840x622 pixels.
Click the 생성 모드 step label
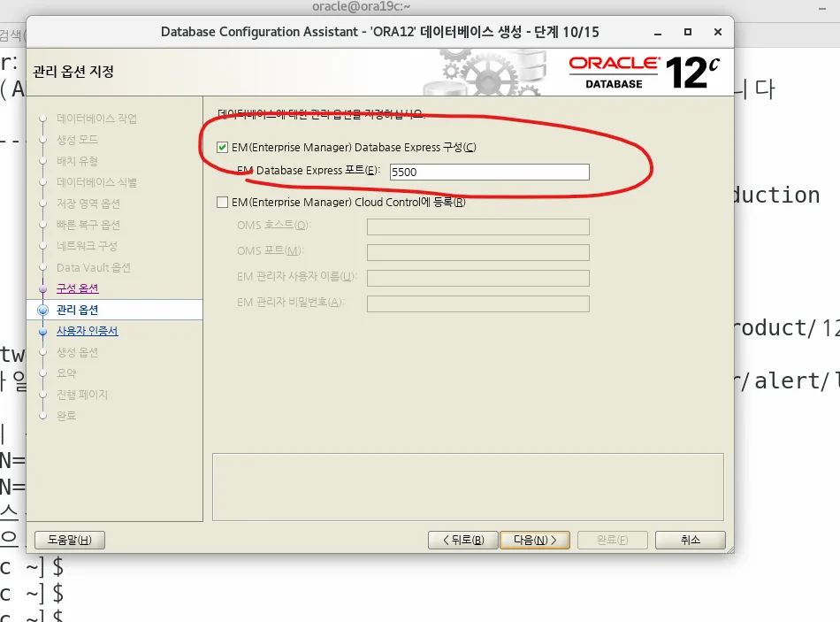(78, 140)
